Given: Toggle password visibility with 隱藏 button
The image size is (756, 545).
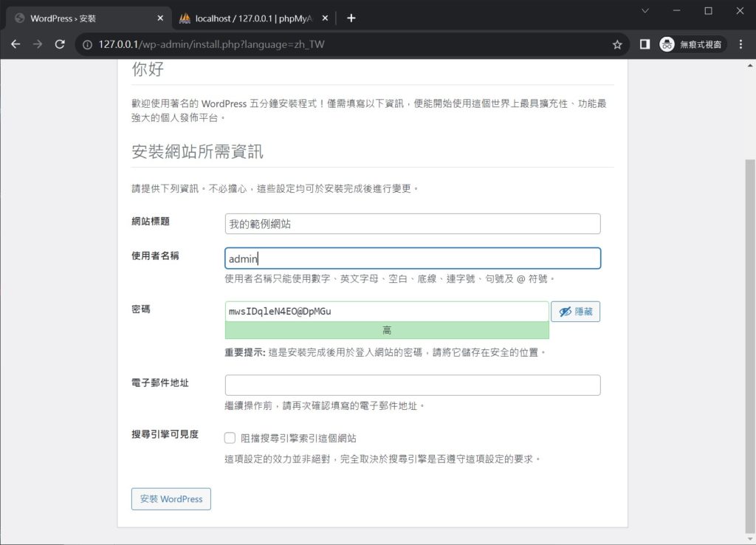Looking at the screenshot, I should tap(576, 312).
